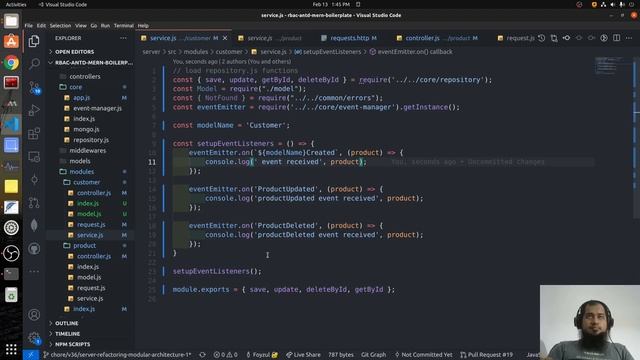The width and height of the screenshot is (640, 360).
Task: Switch to the request.js tab
Action: tap(516, 38)
